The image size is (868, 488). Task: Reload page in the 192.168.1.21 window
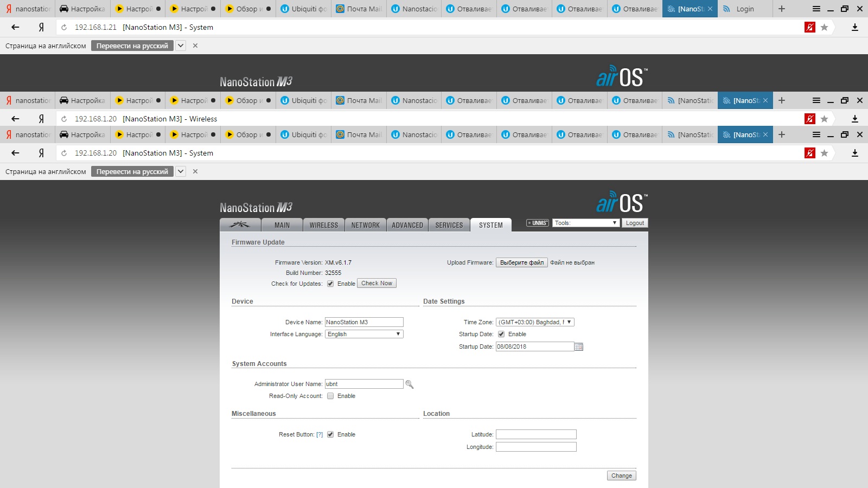click(64, 28)
